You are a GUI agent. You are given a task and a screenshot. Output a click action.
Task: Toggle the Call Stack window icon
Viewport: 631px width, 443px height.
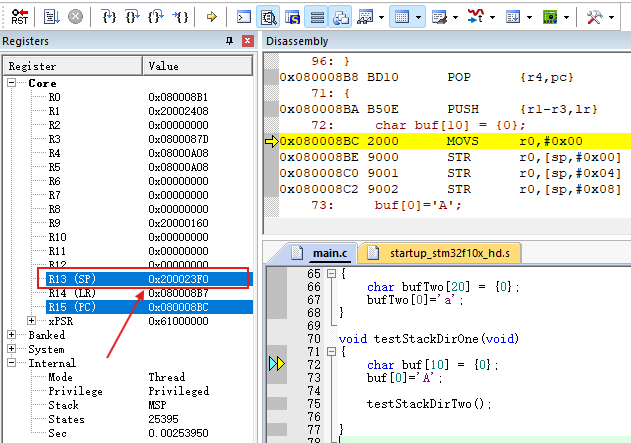[x=340, y=17]
